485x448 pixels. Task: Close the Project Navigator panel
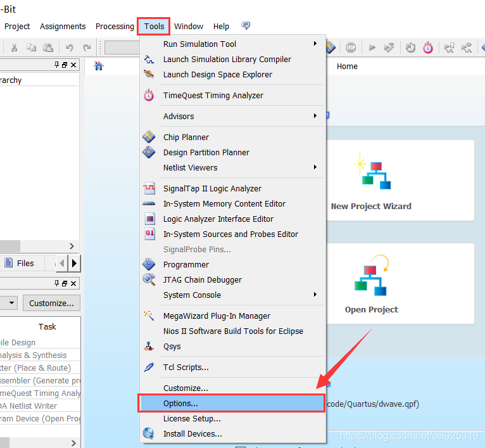coord(73,65)
